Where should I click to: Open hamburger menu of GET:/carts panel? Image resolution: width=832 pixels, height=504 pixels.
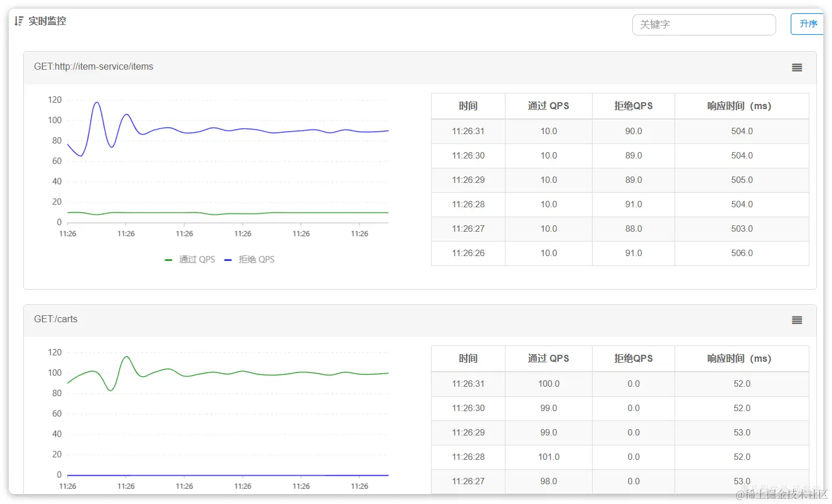(x=797, y=321)
